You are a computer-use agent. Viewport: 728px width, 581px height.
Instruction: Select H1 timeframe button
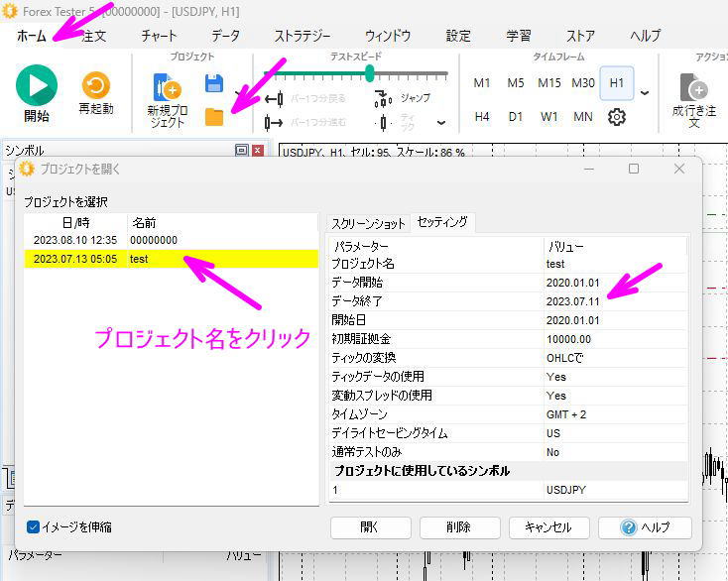point(617,83)
